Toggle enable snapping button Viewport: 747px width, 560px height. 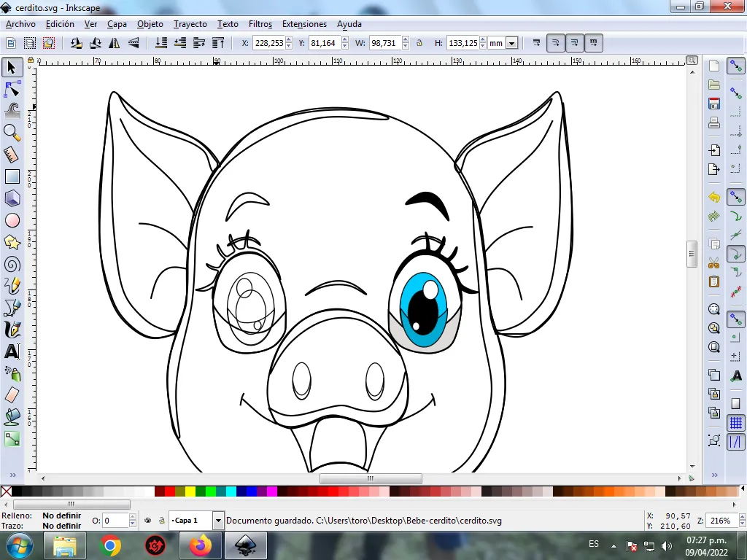pyautogui.click(x=736, y=66)
